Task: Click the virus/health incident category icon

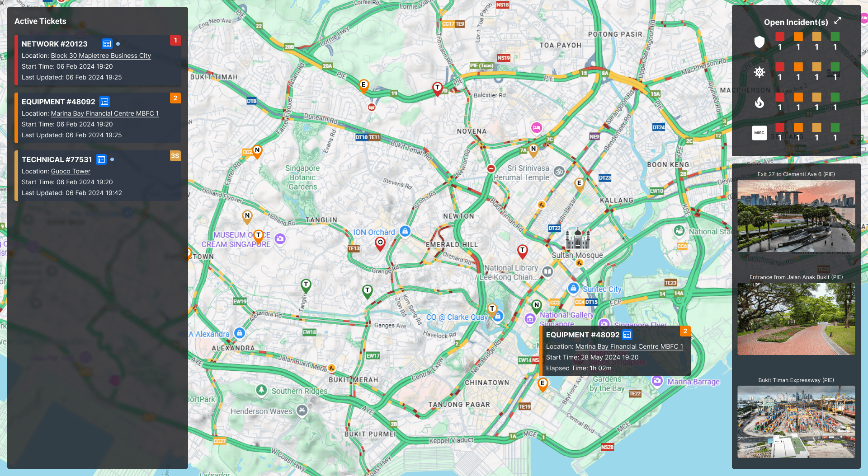Action: (759, 72)
